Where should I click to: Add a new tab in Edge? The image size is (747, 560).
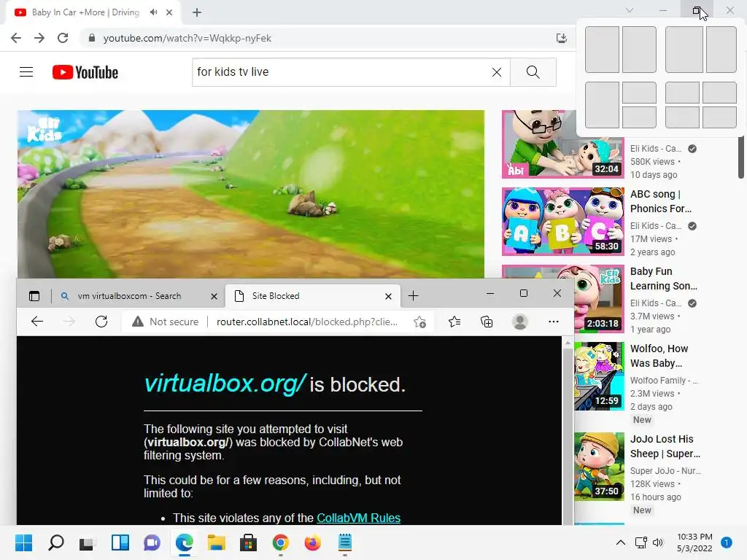(413, 296)
